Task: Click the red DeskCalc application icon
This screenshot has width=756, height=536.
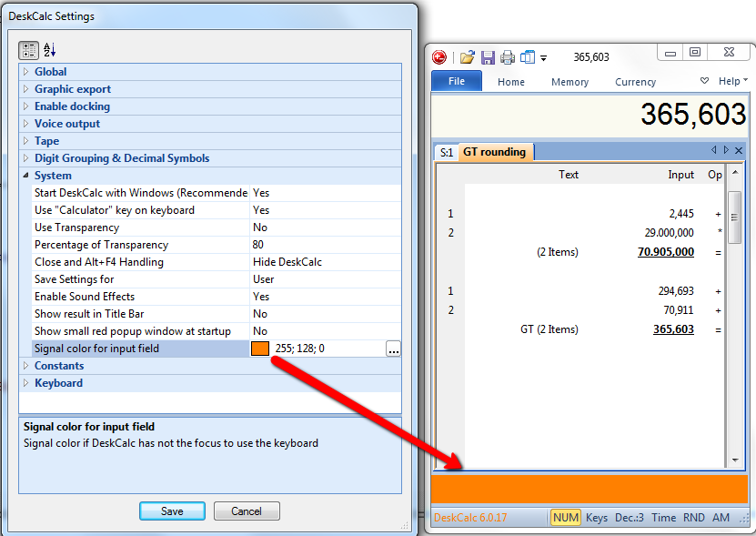Action: pyautogui.click(x=439, y=57)
